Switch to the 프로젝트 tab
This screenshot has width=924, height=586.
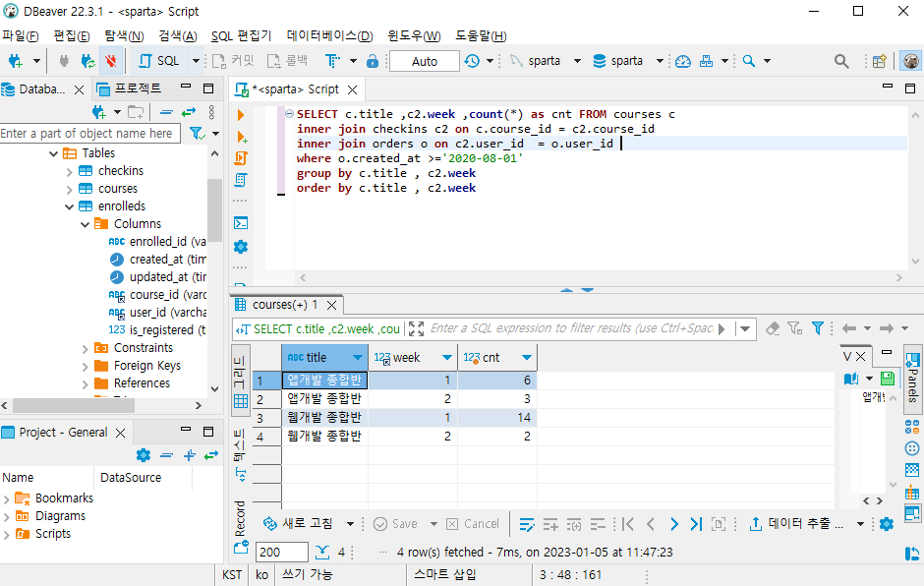coord(130,88)
